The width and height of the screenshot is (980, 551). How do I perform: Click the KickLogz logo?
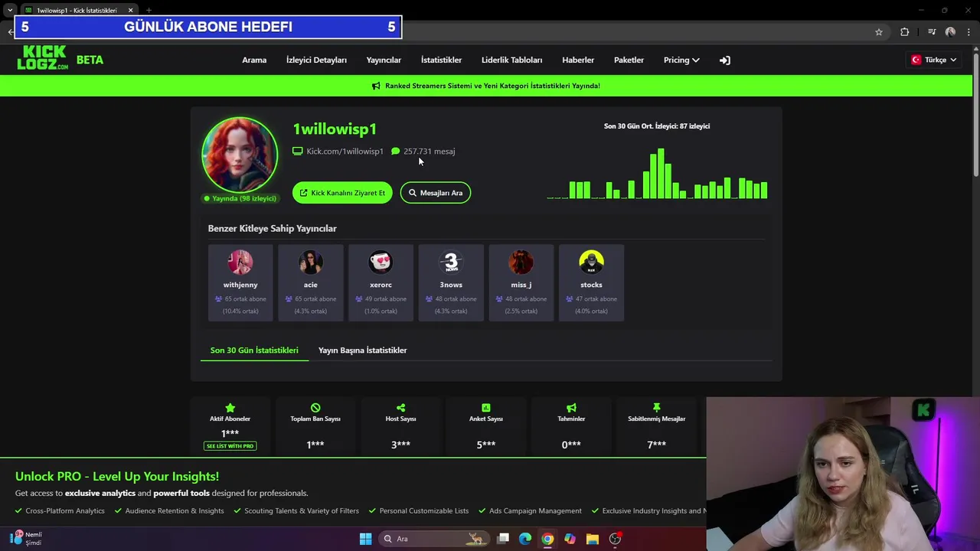tap(43, 58)
